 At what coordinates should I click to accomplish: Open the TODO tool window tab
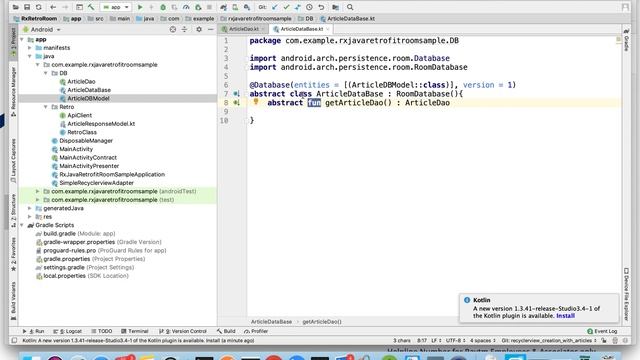click(x=102, y=331)
